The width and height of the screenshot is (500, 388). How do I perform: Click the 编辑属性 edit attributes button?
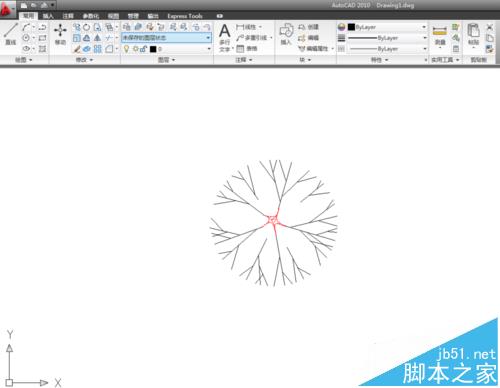313,49
